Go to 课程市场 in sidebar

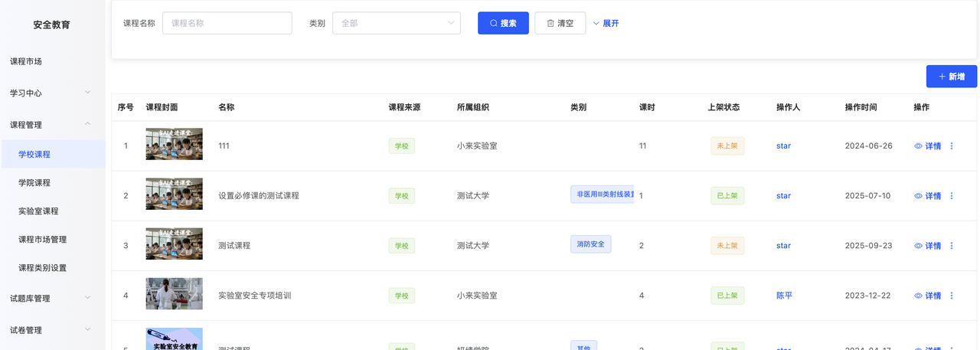tap(26, 61)
